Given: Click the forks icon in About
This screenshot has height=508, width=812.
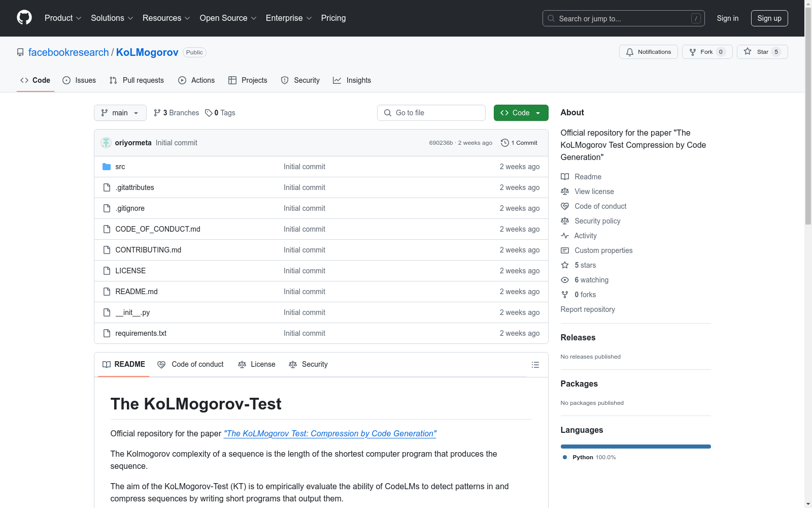Looking at the screenshot, I should [565, 295].
